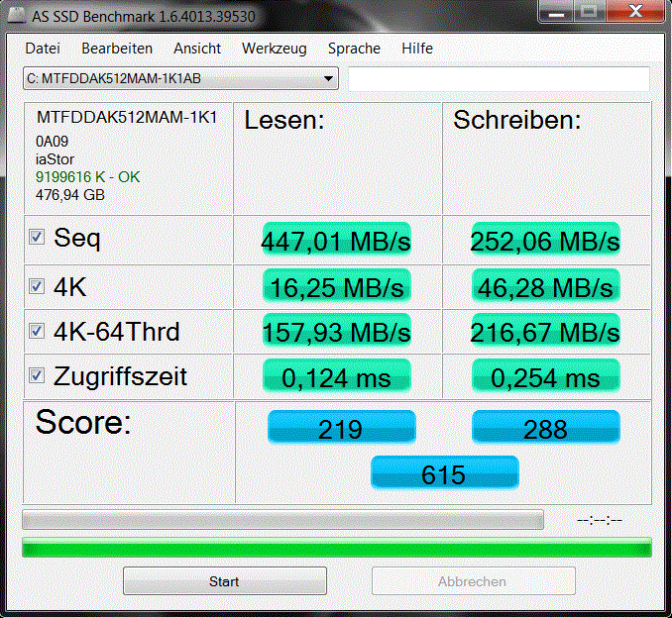Select the C: MTFDDAK512MAM-1K1AB drive combo box

pyautogui.click(x=180, y=79)
